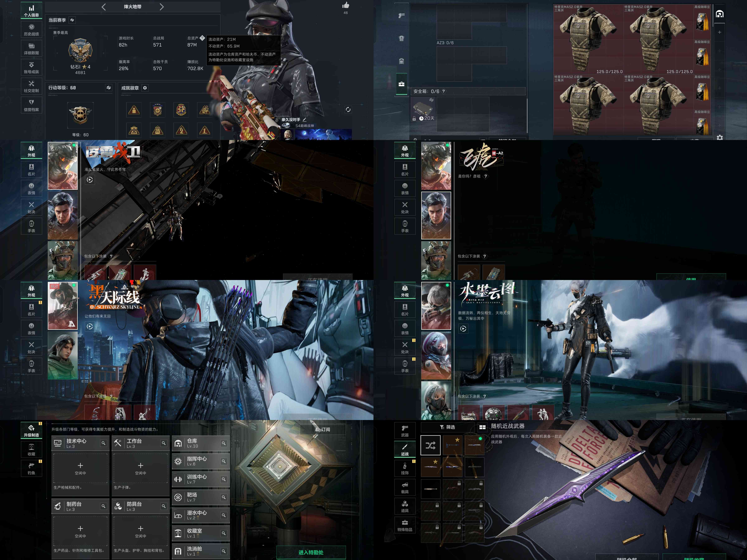Click the plus icon below the home icon

tap(719, 32)
